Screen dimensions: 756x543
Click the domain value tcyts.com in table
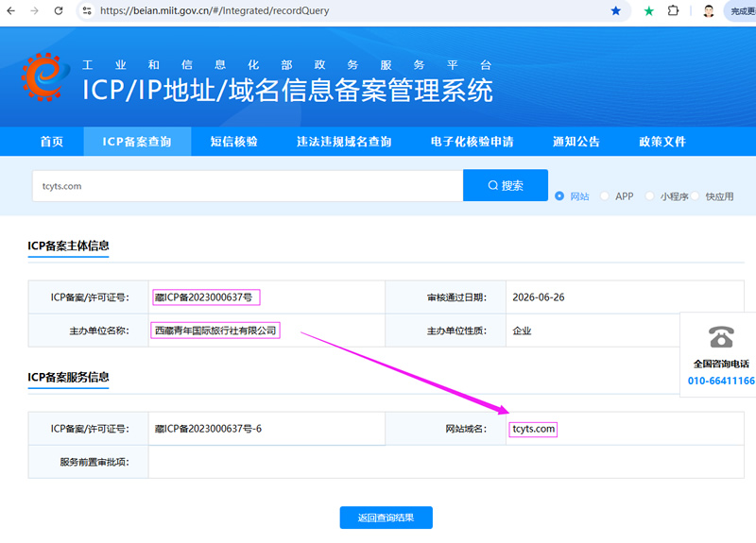coord(533,429)
